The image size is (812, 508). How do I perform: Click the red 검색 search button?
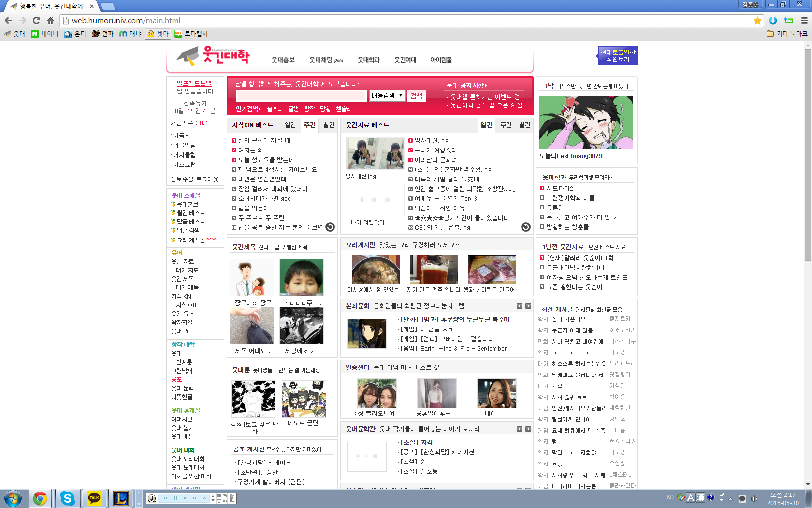416,96
